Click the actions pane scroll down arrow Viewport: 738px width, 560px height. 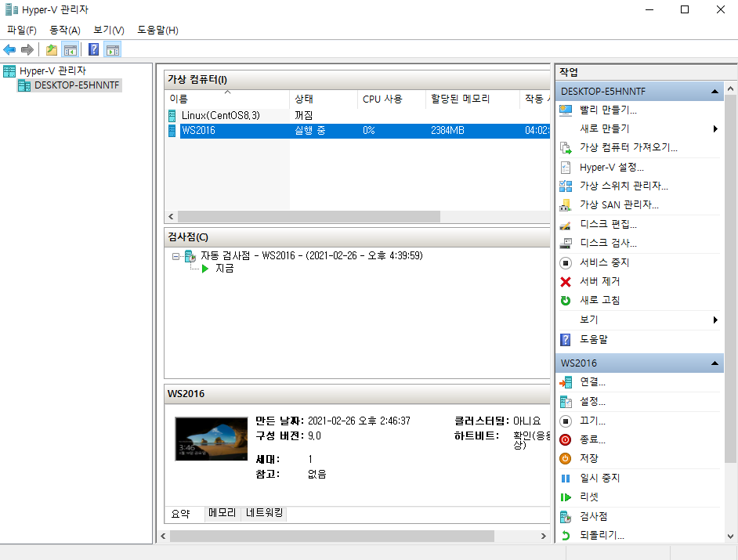click(x=730, y=536)
